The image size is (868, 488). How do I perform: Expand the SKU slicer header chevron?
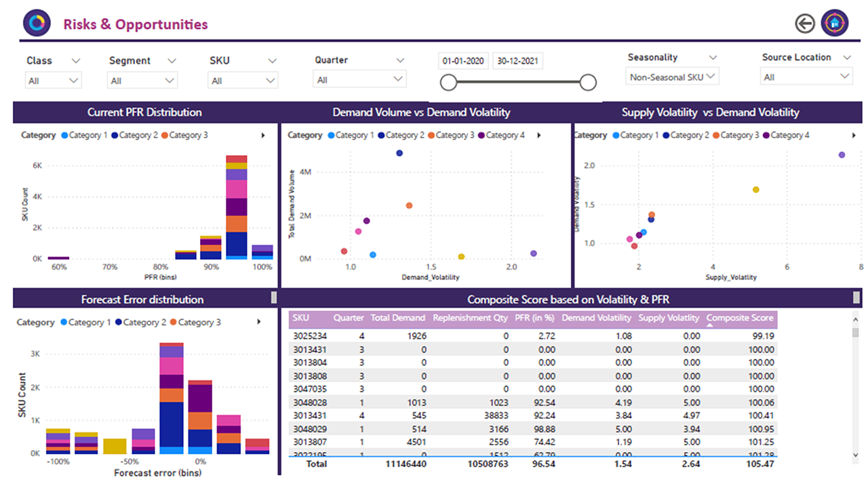(272, 60)
